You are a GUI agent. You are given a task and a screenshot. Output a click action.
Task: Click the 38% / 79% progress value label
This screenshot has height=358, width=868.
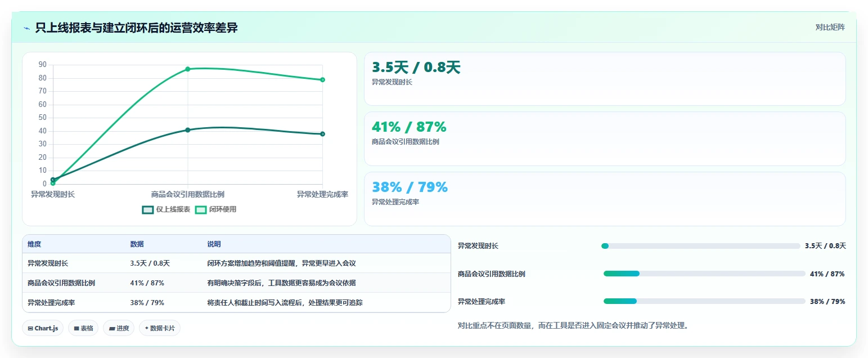point(827,302)
